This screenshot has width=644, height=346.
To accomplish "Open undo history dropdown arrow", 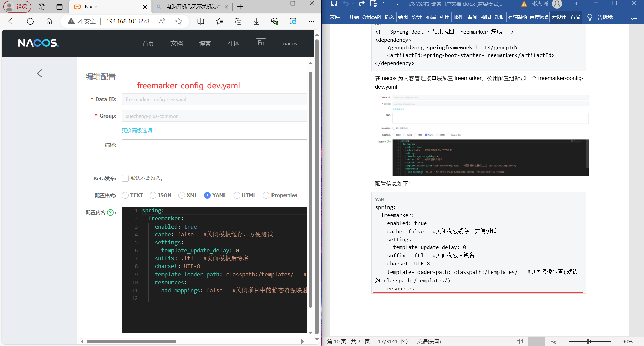I will coord(353,4).
